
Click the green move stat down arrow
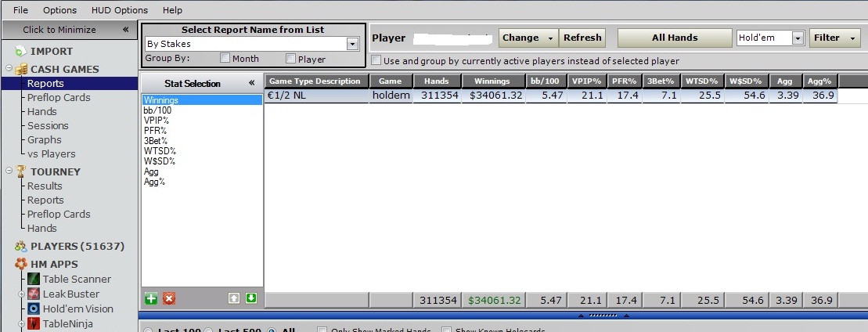pyautogui.click(x=251, y=299)
